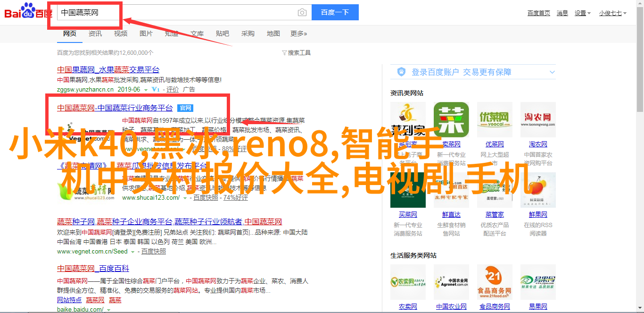This screenshot has width=644, height=313.
Task: Click the 百度一下 search button
Action: 335,13
